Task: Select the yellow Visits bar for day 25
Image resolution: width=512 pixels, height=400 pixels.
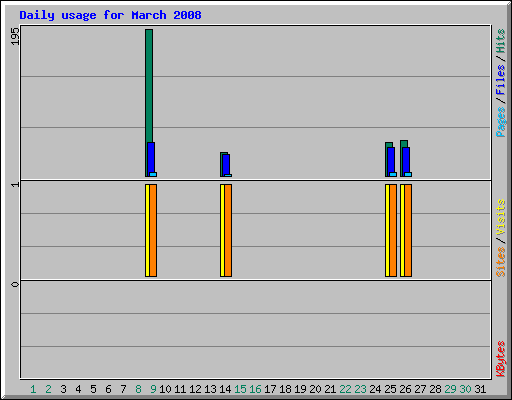Action: tap(387, 230)
